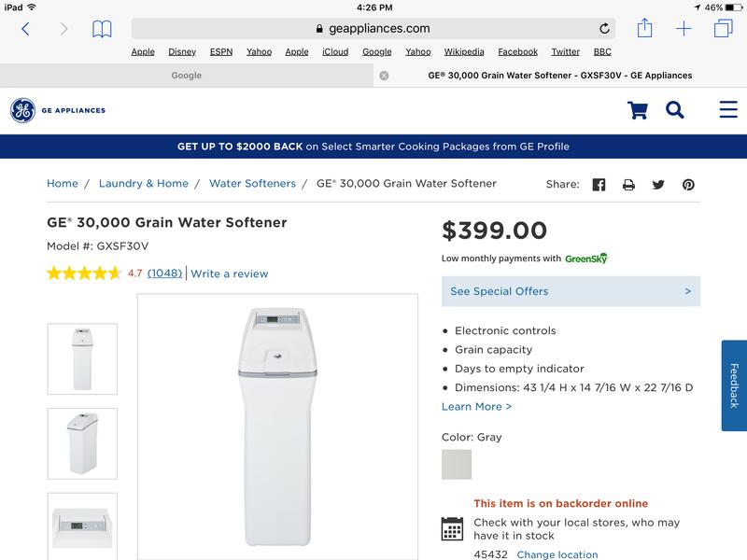Open the shopping cart icon

(x=638, y=110)
